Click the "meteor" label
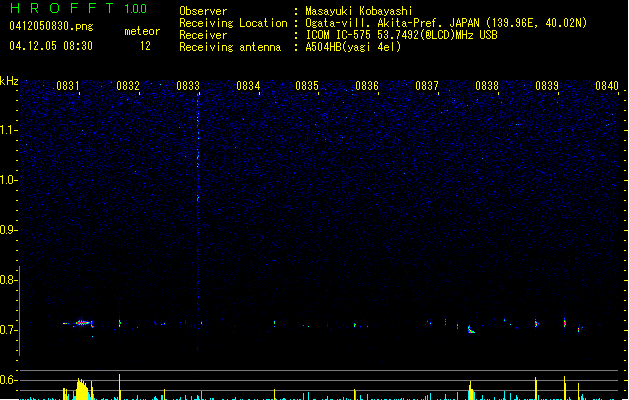This screenshot has height=400, width=629. [142, 31]
